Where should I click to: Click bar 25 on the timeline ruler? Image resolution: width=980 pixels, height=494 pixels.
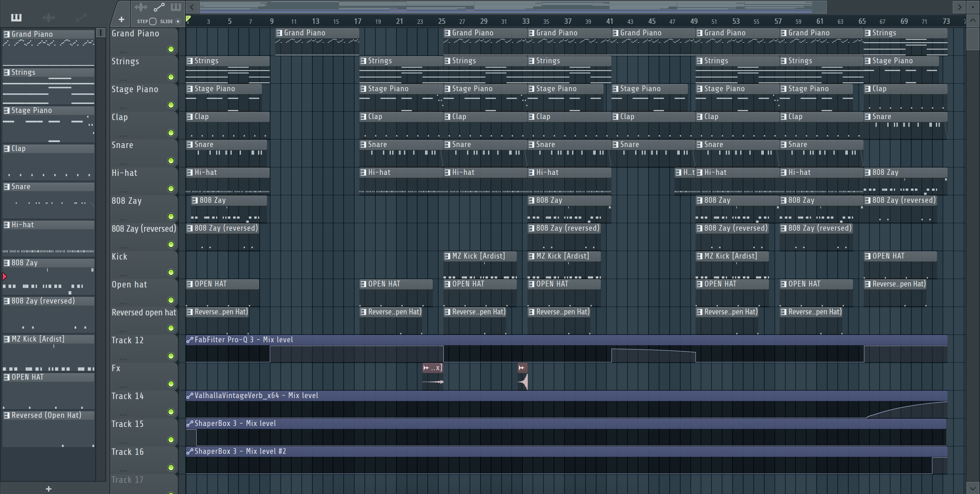point(441,21)
